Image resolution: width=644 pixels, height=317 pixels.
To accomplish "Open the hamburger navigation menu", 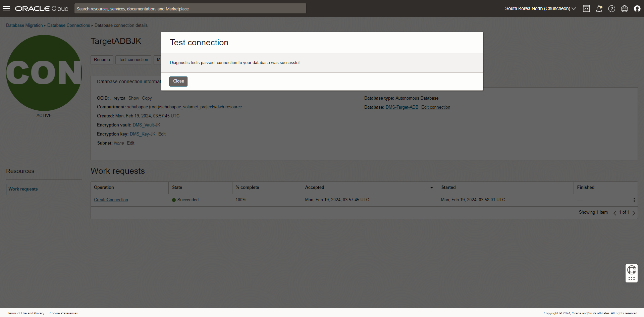I will [x=6, y=8].
